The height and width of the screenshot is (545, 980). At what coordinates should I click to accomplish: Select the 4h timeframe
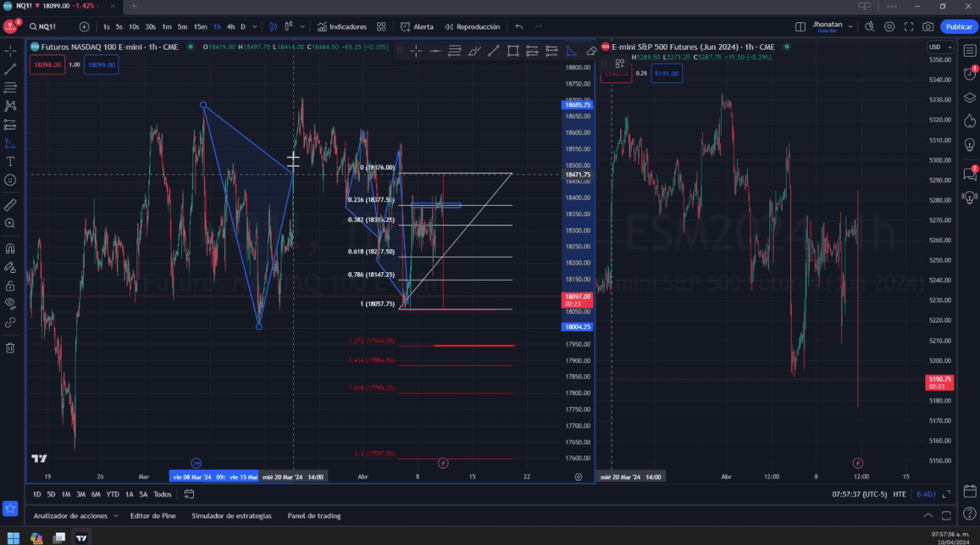(230, 27)
